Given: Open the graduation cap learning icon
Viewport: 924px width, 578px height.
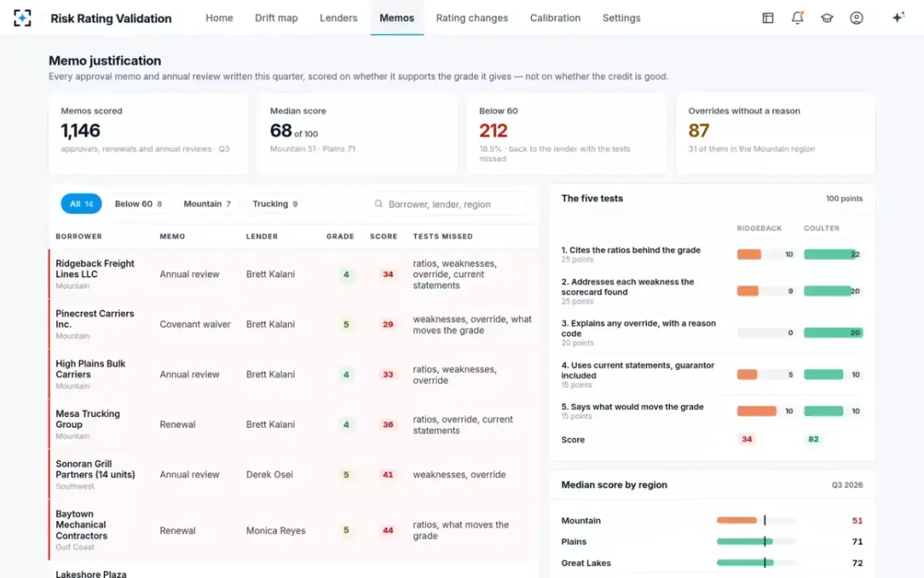Looking at the screenshot, I should point(827,18).
